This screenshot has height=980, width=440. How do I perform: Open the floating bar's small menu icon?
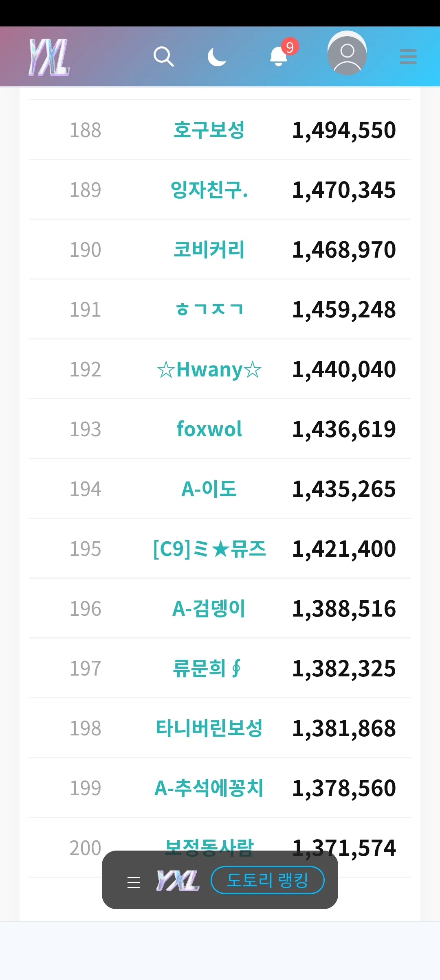click(134, 882)
